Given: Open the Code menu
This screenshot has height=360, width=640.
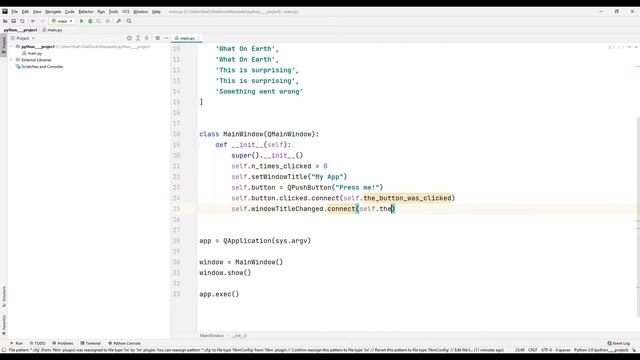Looking at the screenshot, I should click(70, 11).
